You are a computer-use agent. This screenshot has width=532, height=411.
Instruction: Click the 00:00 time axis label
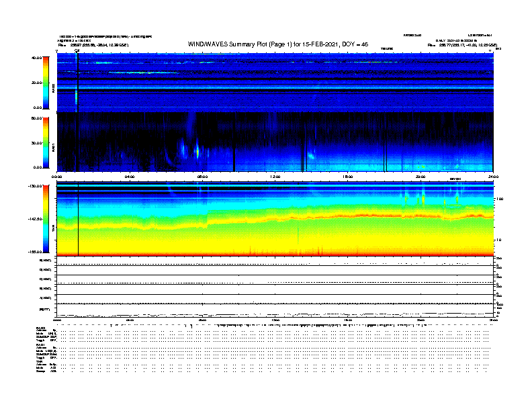click(x=58, y=177)
